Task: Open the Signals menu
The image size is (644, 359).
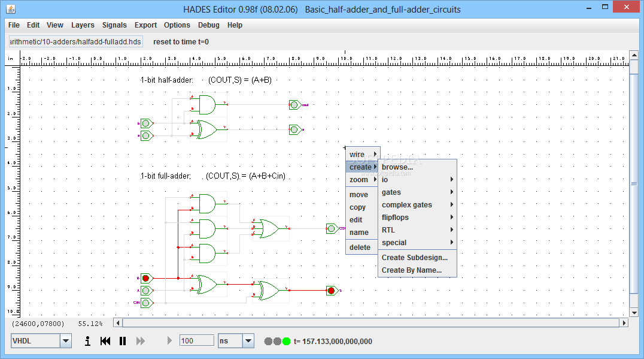Action: (114, 25)
